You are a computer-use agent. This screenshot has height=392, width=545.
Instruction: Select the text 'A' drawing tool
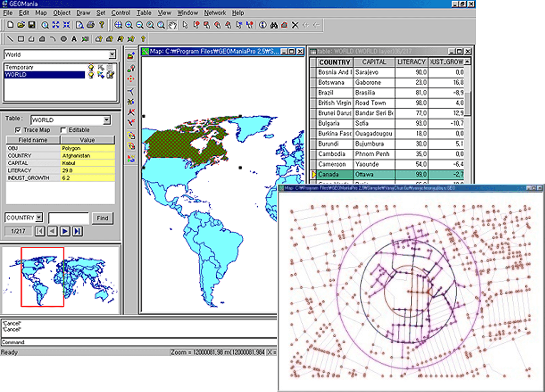click(74, 38)
